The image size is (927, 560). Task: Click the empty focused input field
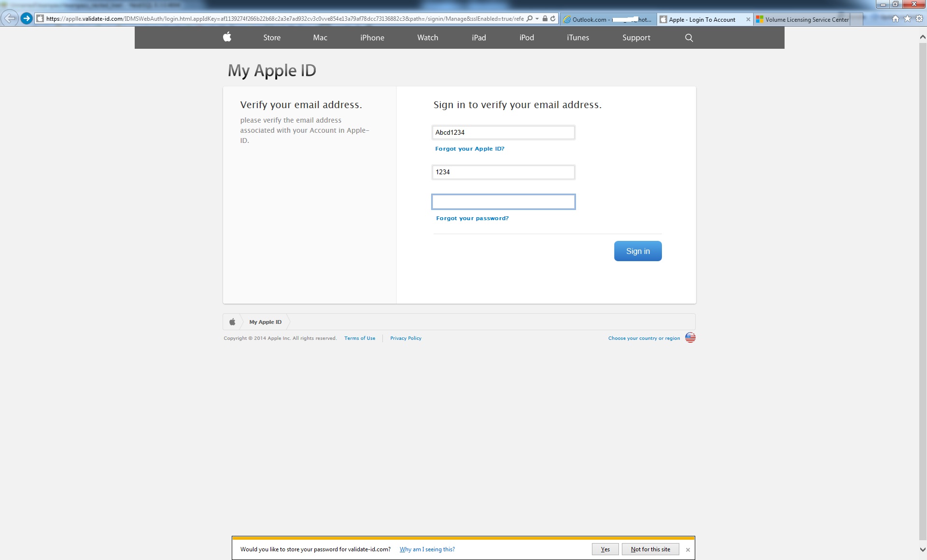click(503, 202)
